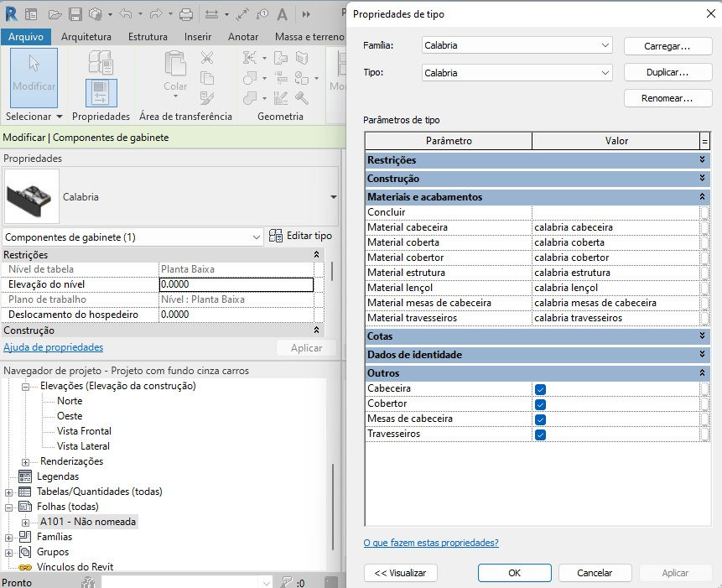Open the Família dropdown showing Calabria
The height and width of the screenshot is (588, 722).
pos(517,45)
